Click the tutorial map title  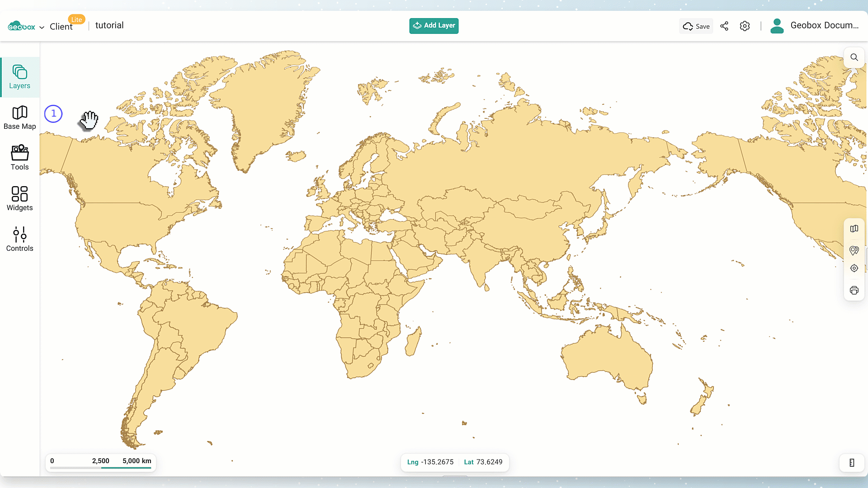pyautogui.click(x=109, y=25)
